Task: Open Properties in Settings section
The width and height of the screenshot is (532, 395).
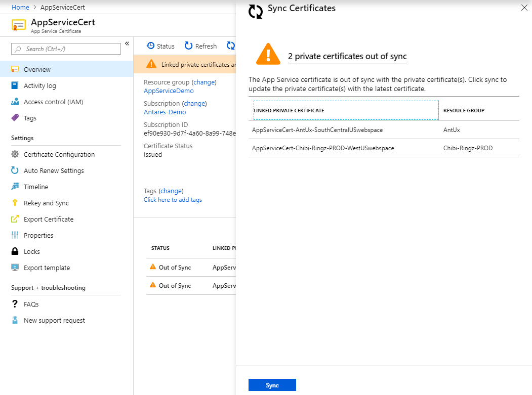Action: (x=38, y=235)
